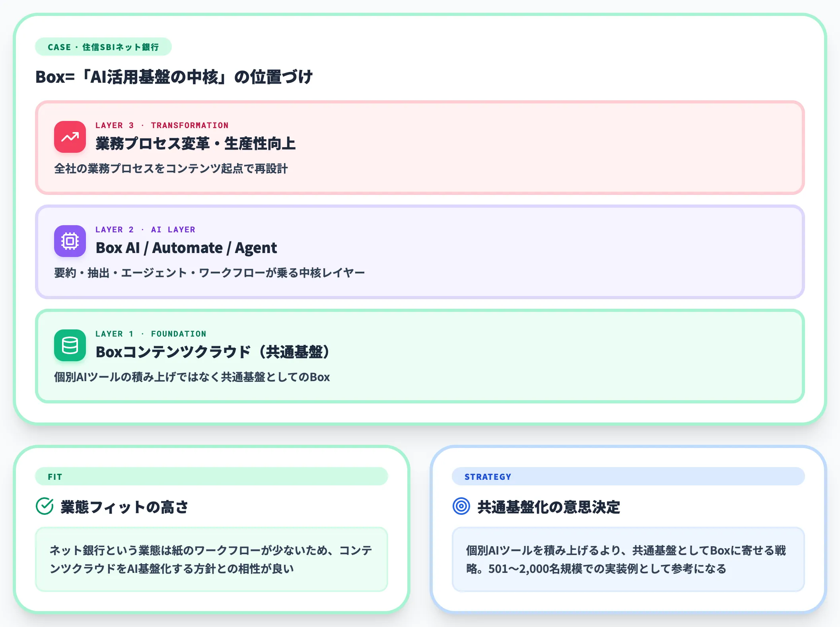Click the green database icon
The image size is (840, 627).
70,345
